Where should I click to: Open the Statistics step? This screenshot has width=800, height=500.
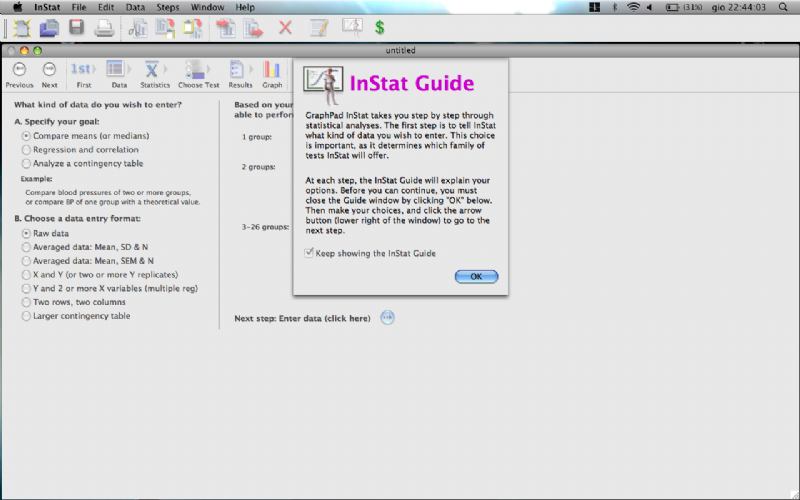155,74
